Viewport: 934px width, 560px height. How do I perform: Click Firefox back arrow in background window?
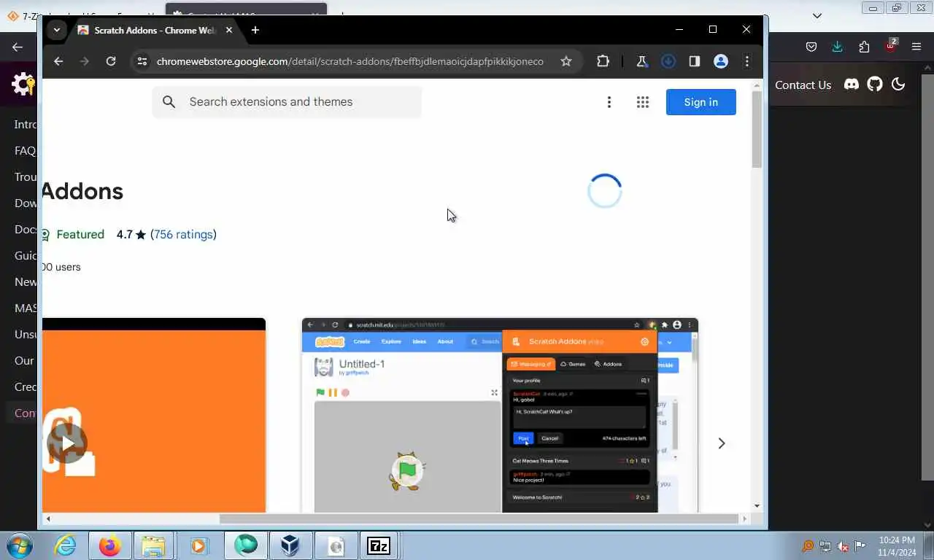18,47
